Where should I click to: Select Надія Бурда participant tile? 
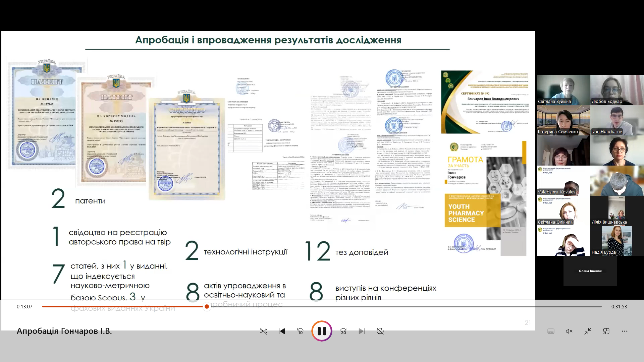click(617, 241)
